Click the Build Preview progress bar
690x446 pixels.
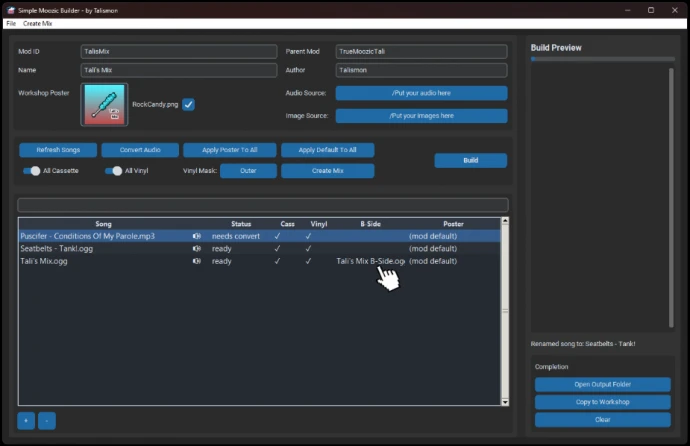tap(602, 59)
